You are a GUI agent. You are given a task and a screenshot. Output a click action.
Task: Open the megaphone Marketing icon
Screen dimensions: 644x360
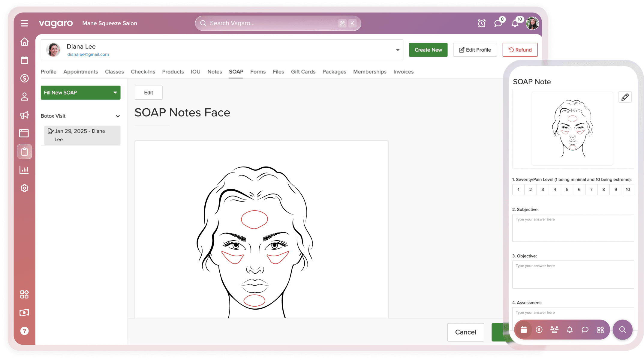click(24, 115)
